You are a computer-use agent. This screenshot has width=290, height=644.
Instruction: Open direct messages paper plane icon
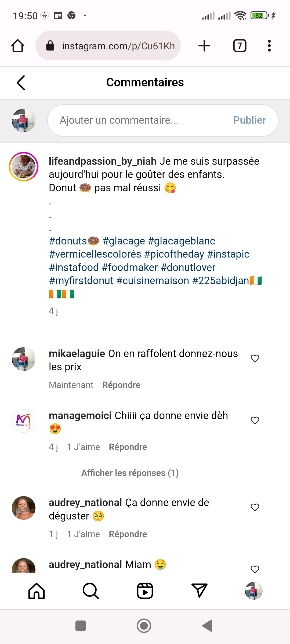coord(199,591)
